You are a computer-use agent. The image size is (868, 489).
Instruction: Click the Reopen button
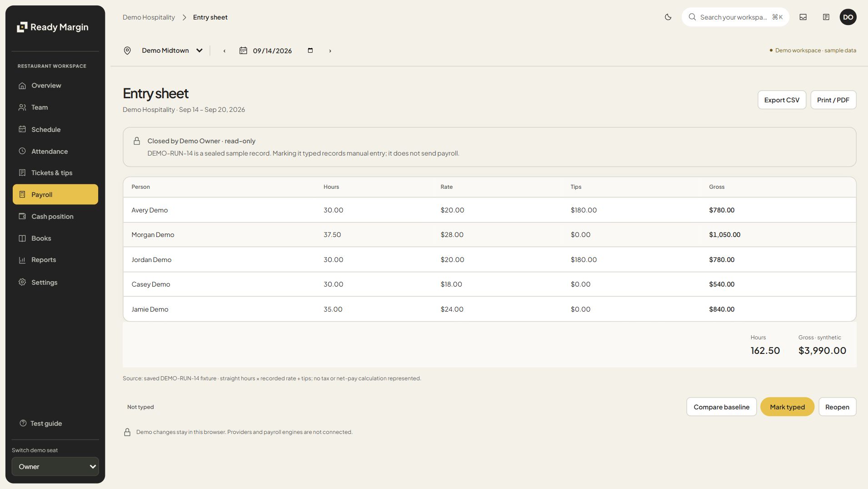point(837,407)
